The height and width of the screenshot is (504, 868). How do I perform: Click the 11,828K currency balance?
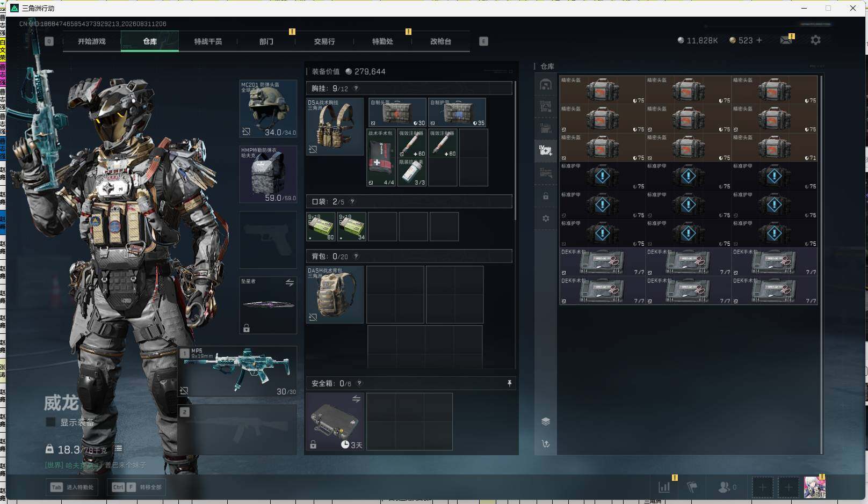tap(698, 40)
